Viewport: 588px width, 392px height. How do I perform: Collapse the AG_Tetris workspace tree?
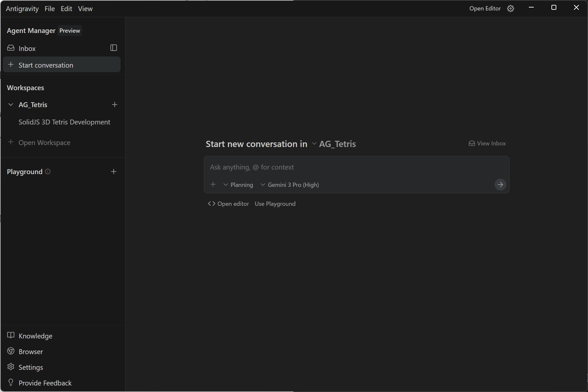click(x=11, y=105)
